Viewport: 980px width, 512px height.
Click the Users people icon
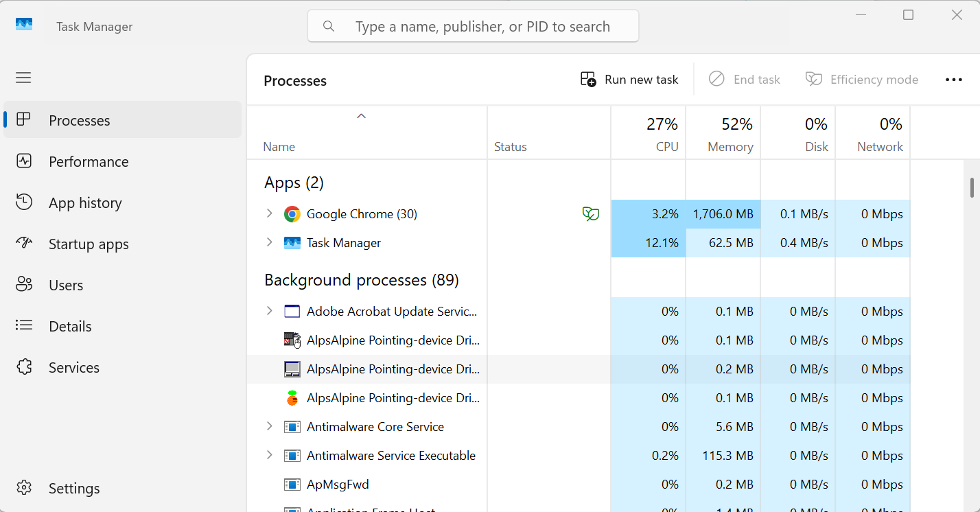24,285
